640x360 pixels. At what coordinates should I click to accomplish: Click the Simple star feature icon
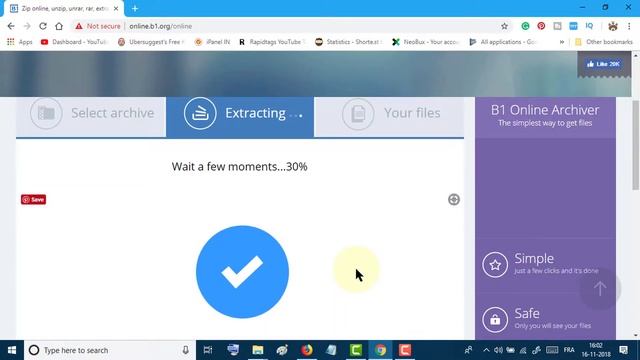click(x=495, y=264)
